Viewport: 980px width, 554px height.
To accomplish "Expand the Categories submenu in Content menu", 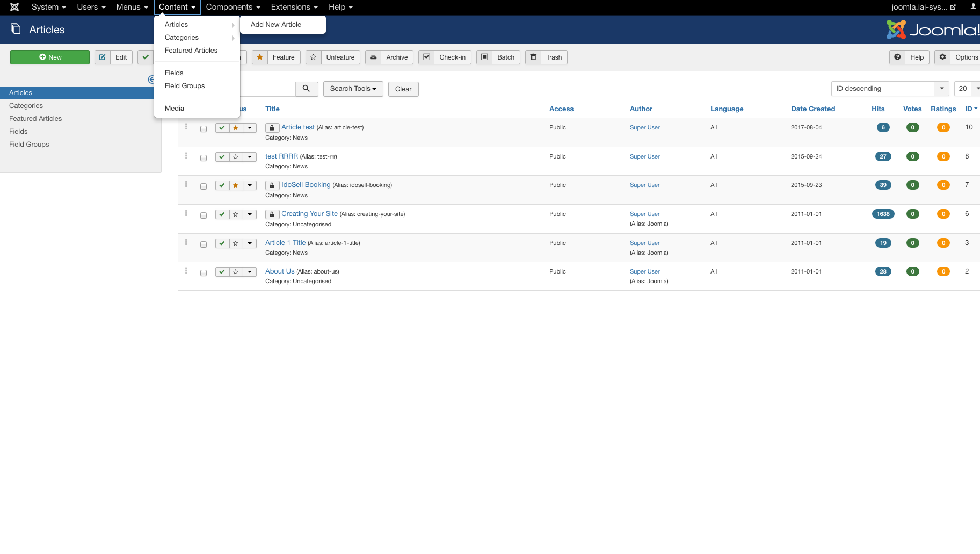I will (x=197, y=38).
